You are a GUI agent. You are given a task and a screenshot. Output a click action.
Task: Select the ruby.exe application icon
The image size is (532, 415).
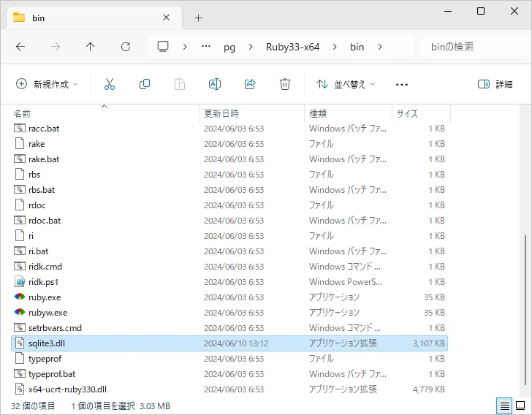tap(20, 297)
